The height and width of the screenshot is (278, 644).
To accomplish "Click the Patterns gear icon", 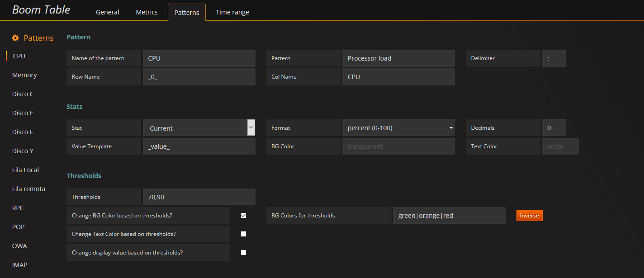I will [x=15, y=38].
